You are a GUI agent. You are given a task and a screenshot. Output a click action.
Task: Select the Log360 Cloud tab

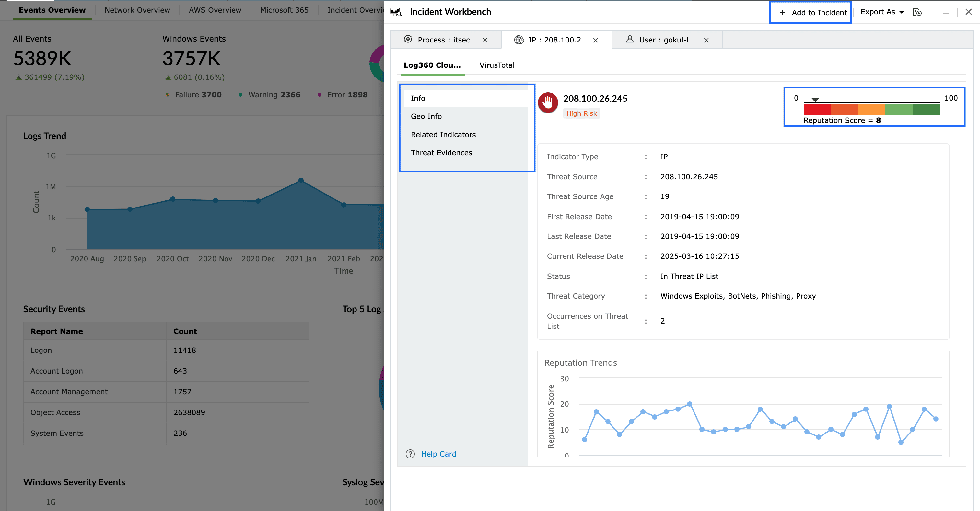(x=432, y=65)
